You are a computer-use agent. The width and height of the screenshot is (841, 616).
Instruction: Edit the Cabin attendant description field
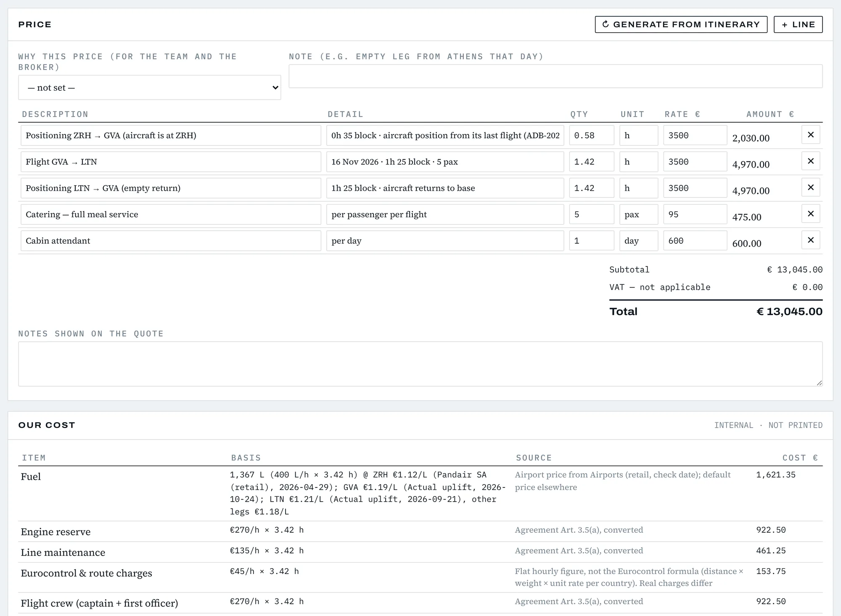[x=171, y=241]
